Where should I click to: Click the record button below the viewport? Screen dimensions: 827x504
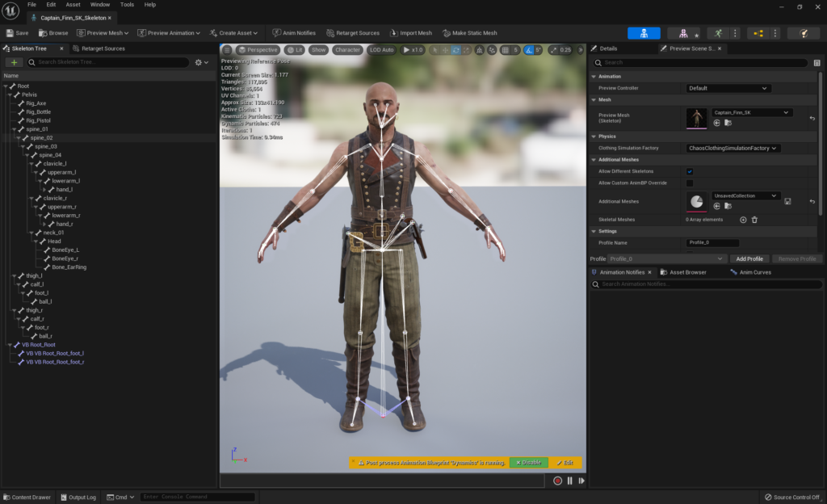557,481
